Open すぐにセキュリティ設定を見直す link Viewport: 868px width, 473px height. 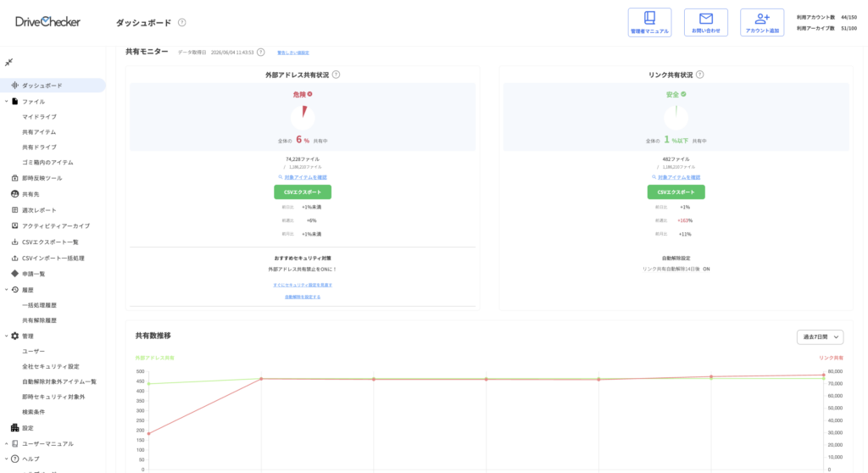tap(303, 285)
